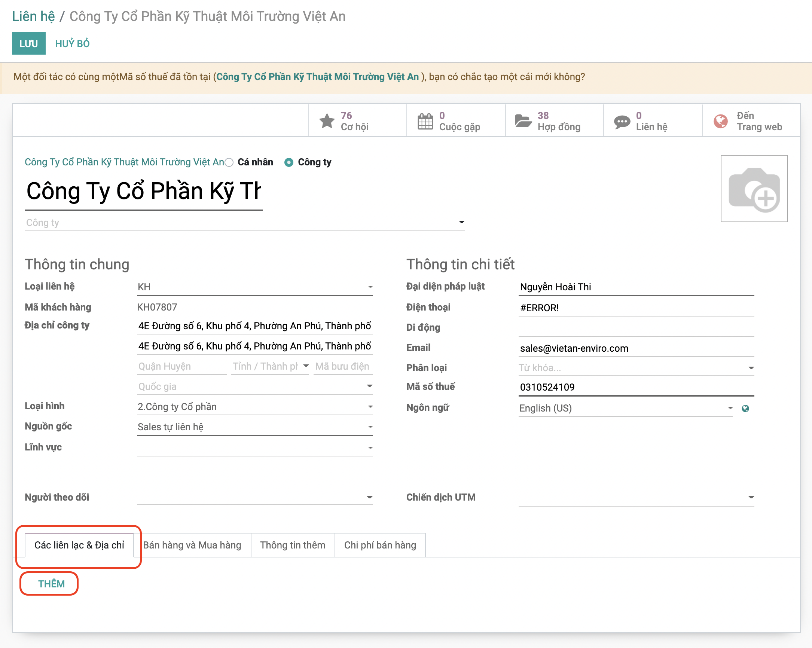This screenshot has width=812, height=648.
Task: Click the star icon for Cơ hội
Action: 327,121
